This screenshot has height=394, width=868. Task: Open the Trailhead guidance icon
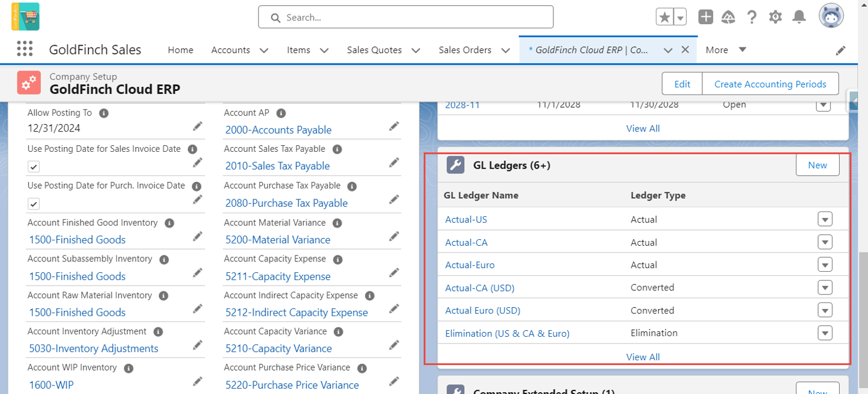(728, 17)
